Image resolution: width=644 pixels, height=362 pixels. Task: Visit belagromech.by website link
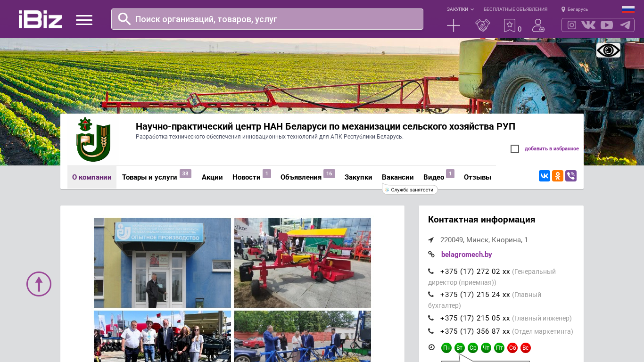click(467, 255)
